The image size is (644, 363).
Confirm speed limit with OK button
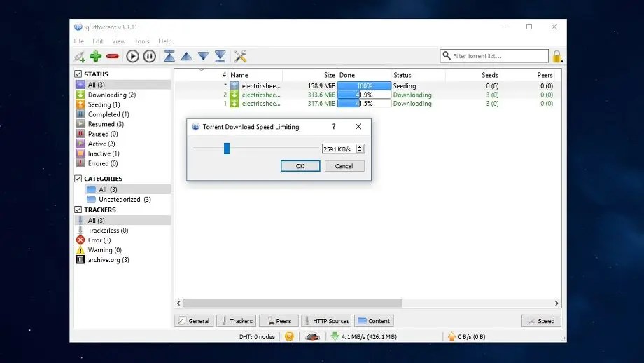tap(300, 166)
